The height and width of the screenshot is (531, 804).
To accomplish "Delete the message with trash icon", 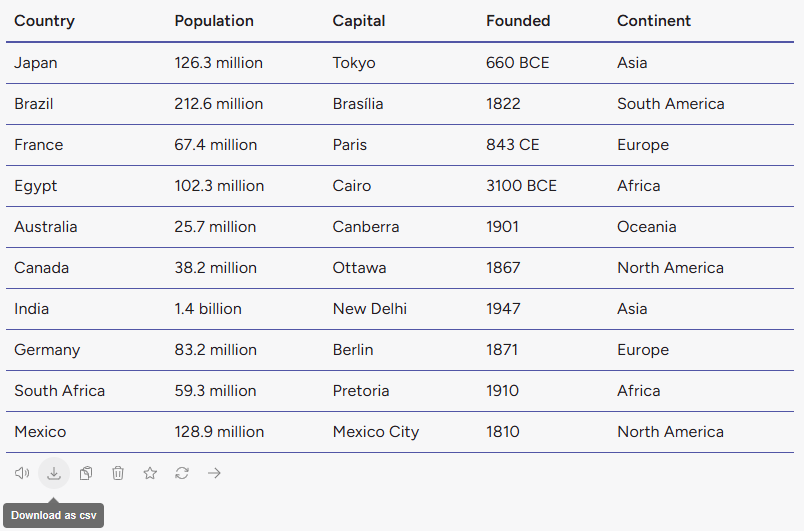I will tap(118, 473).
